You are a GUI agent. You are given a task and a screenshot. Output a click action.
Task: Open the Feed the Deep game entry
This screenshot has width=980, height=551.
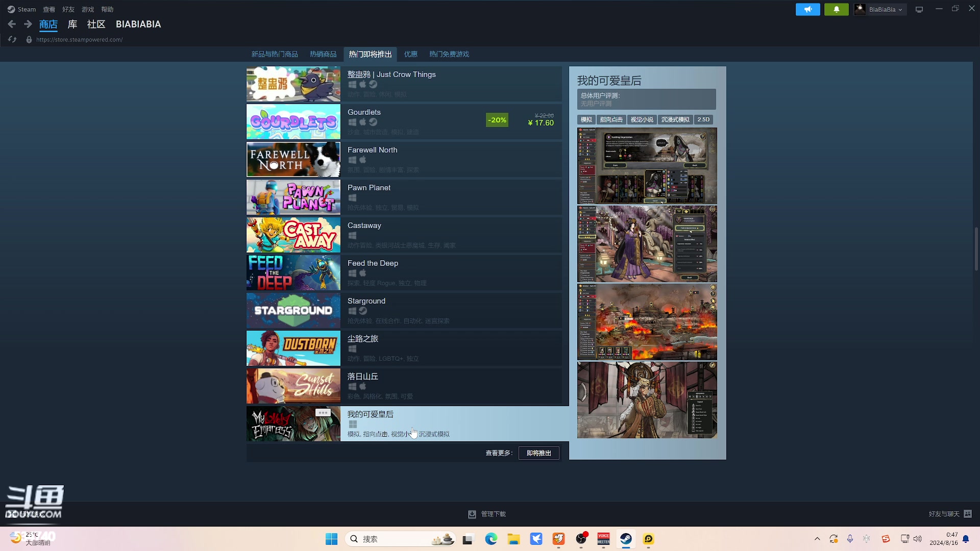tap(404, 273)
